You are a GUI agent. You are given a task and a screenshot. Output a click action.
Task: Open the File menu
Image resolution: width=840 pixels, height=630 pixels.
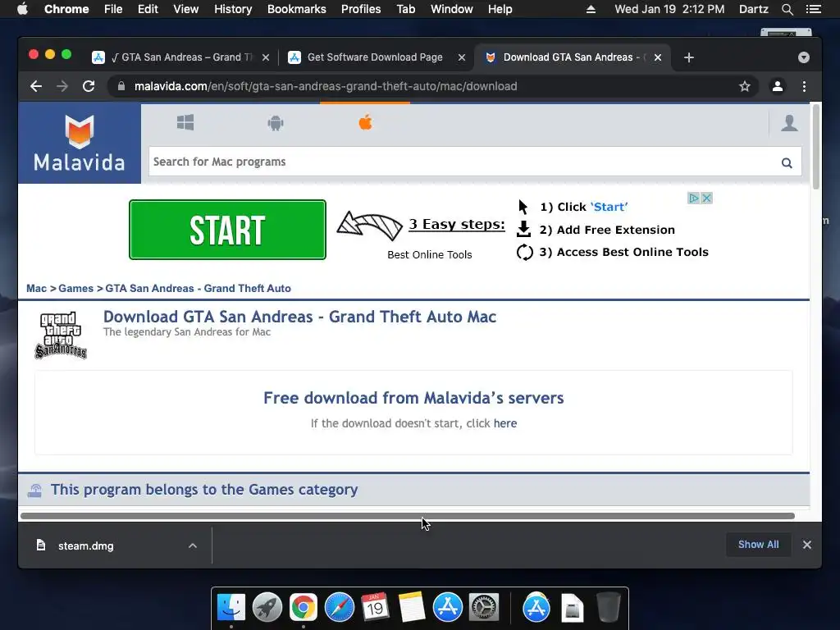(113, 9)
